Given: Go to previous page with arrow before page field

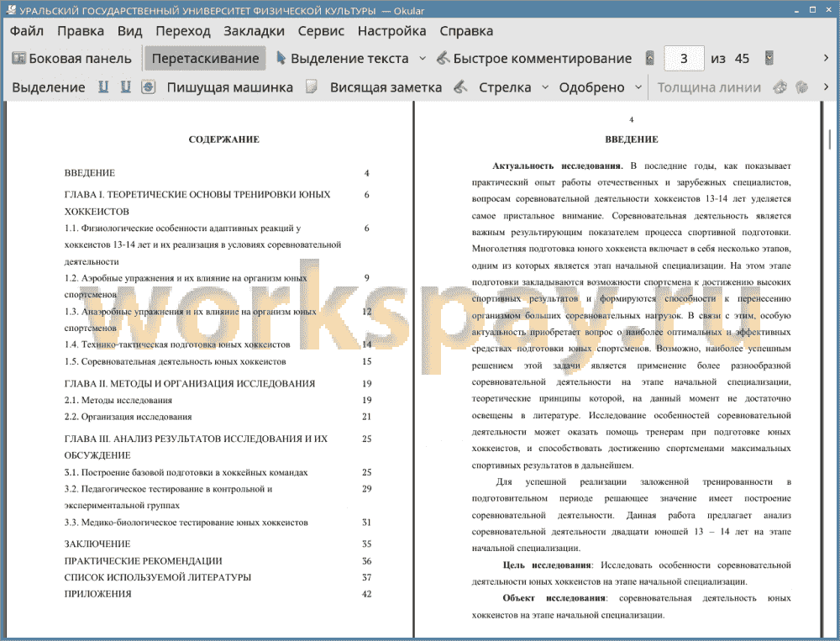Looking at the screenshot, I should [650, 59].
